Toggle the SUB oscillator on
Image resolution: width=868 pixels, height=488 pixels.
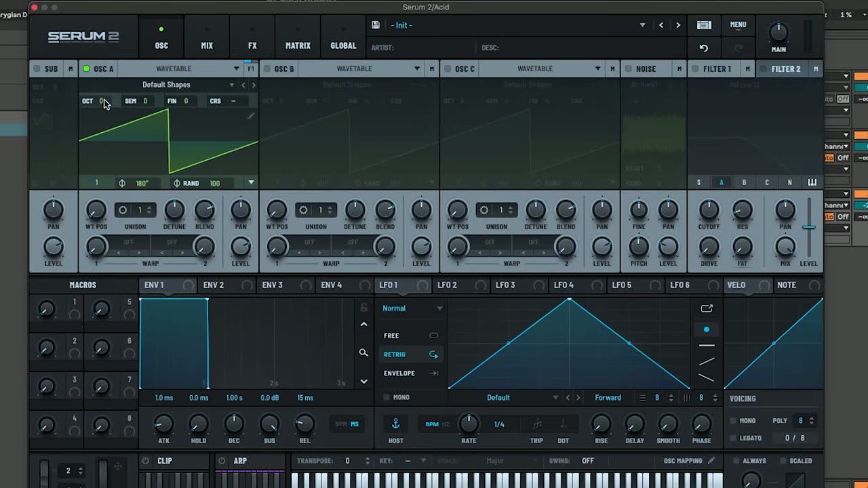tap(37, 68)
